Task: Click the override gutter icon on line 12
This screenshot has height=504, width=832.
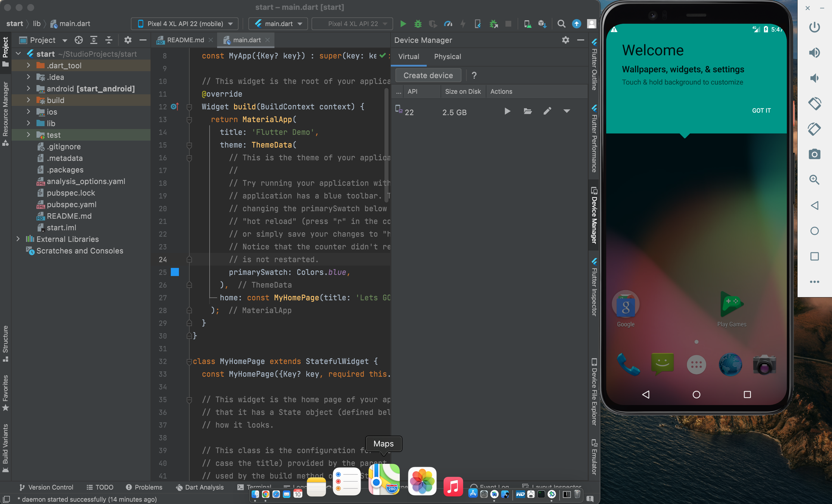Action: click(174, 107)
